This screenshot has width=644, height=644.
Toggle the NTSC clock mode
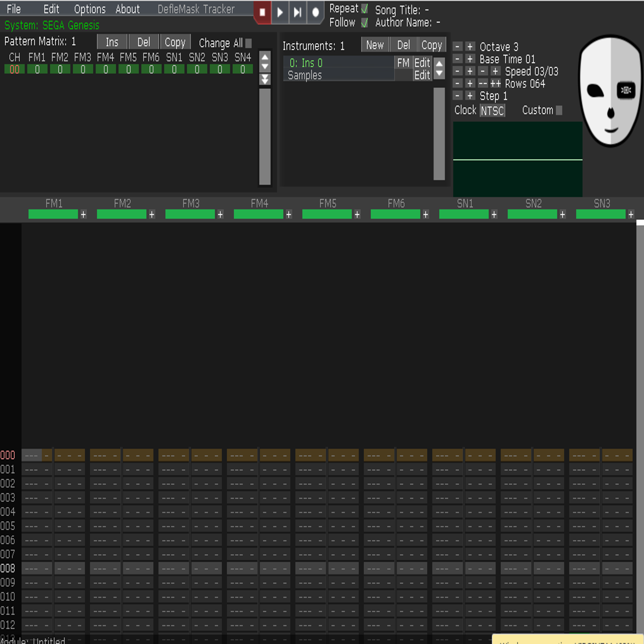coord(492,111)
